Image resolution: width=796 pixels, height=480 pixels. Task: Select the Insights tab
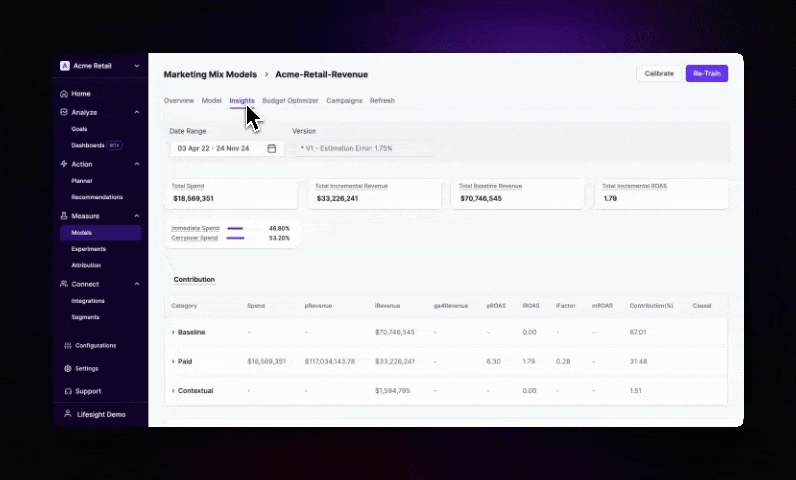[242, 100]
